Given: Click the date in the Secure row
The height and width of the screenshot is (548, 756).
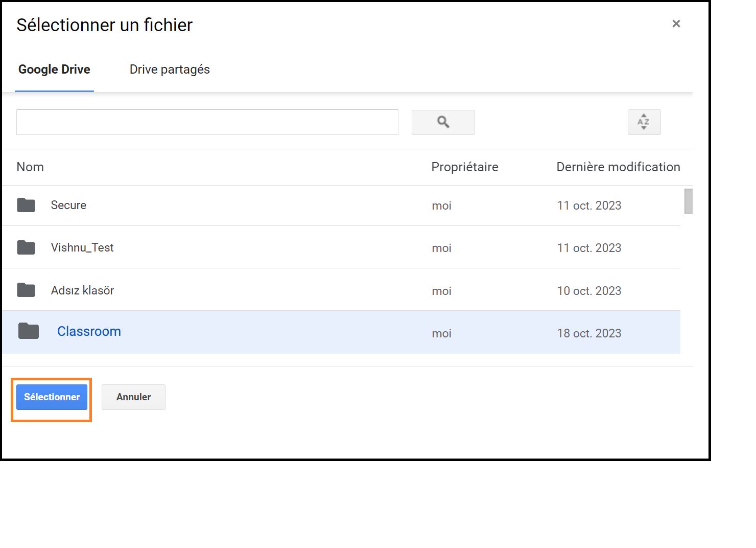Looking at the screenshot, I should [x=589, y=205].
